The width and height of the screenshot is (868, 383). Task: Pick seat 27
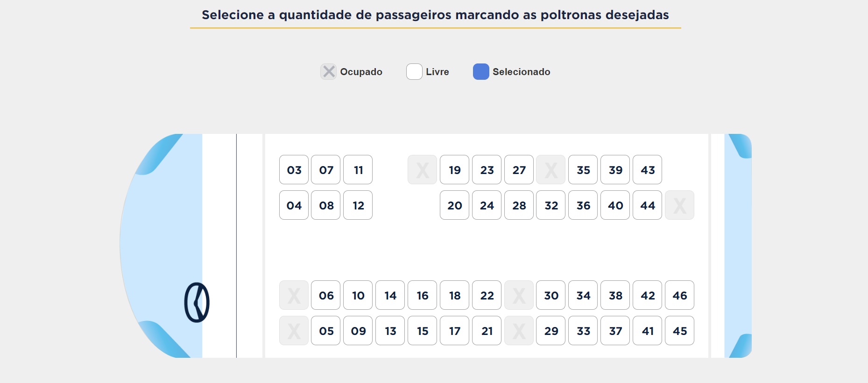(x=519, y=170)
